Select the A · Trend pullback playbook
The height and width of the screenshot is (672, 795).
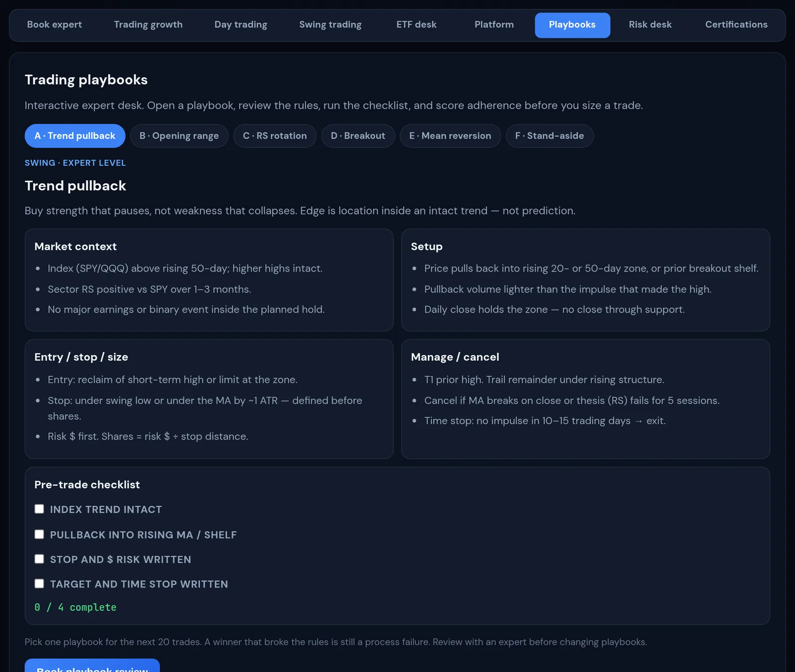(x=75, y=136)
